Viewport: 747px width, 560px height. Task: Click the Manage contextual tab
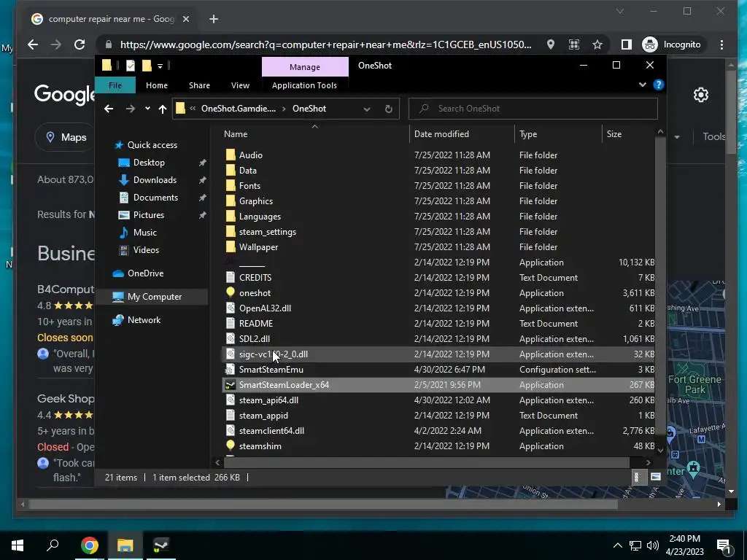305,67
